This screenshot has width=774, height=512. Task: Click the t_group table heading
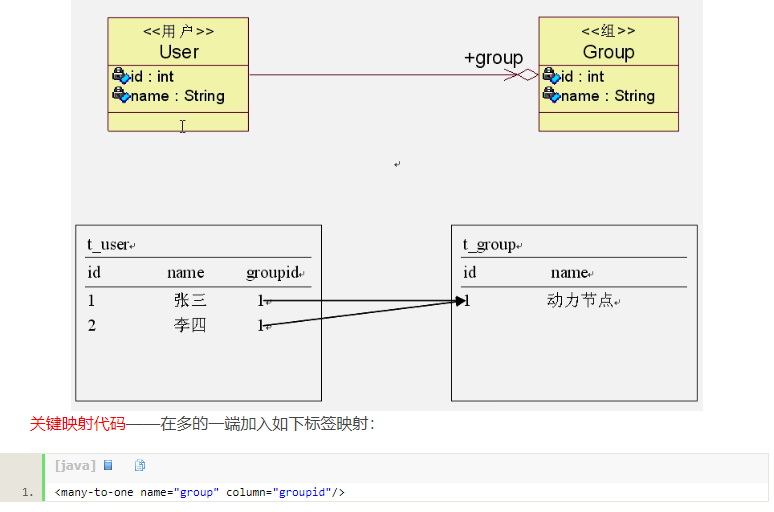click(x=488, y=244)
